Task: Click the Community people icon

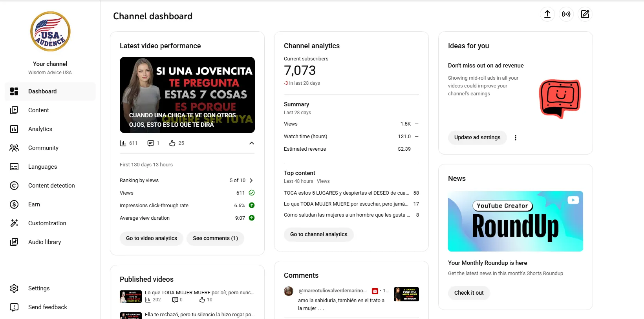Action: pyautogui.click(x=14, y=148)
